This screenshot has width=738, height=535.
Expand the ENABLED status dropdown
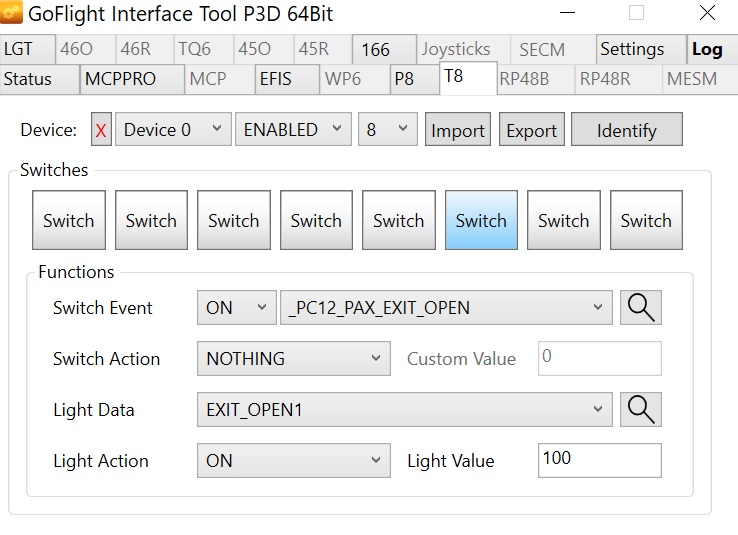(x=292, y=130)
